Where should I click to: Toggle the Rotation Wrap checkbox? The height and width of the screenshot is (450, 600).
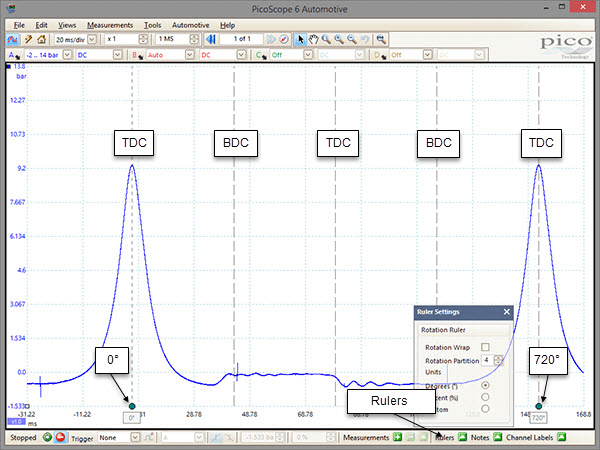click(x=485, y=347)
